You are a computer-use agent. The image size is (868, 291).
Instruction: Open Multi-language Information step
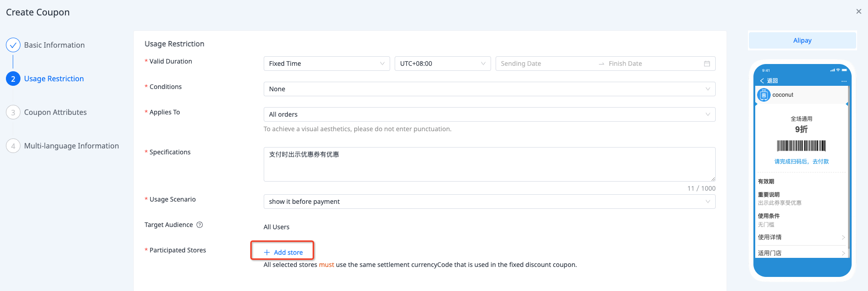tap(71, 146)
